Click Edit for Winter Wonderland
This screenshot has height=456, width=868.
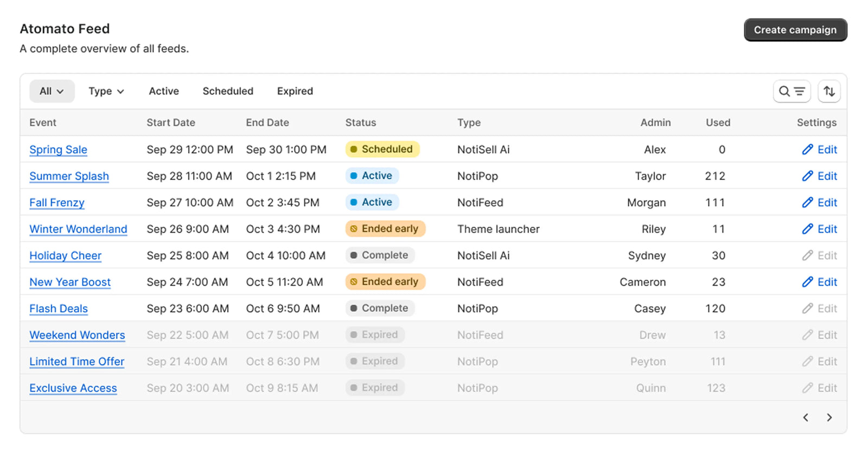[x=819, y=229]
